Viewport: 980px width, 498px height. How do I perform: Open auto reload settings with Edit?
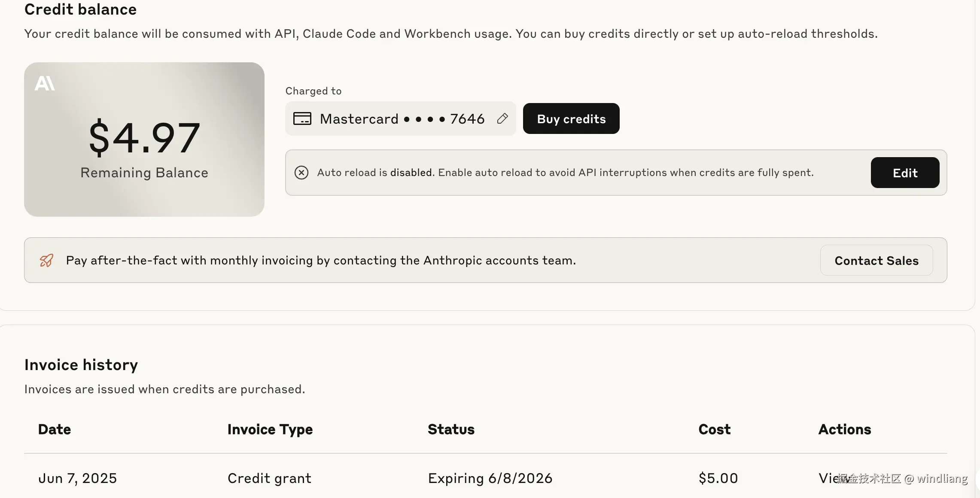point(905,173)
